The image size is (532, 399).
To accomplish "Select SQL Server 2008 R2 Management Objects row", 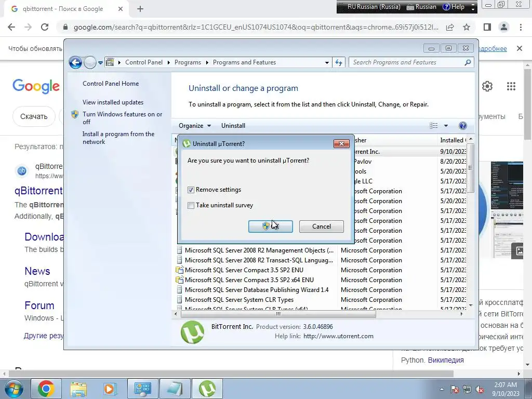I will click(259, 250).
